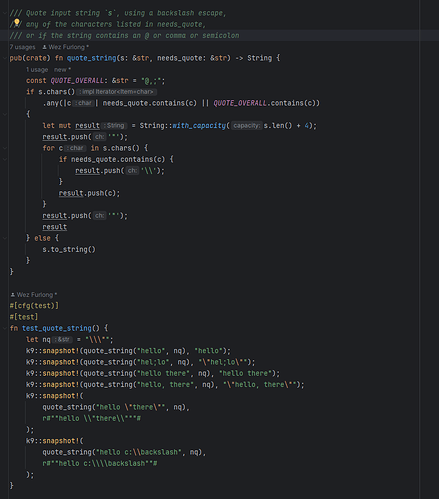Open the '1 usage' code lens
Screen dimensions: 439x499
(x=37, y=70)
